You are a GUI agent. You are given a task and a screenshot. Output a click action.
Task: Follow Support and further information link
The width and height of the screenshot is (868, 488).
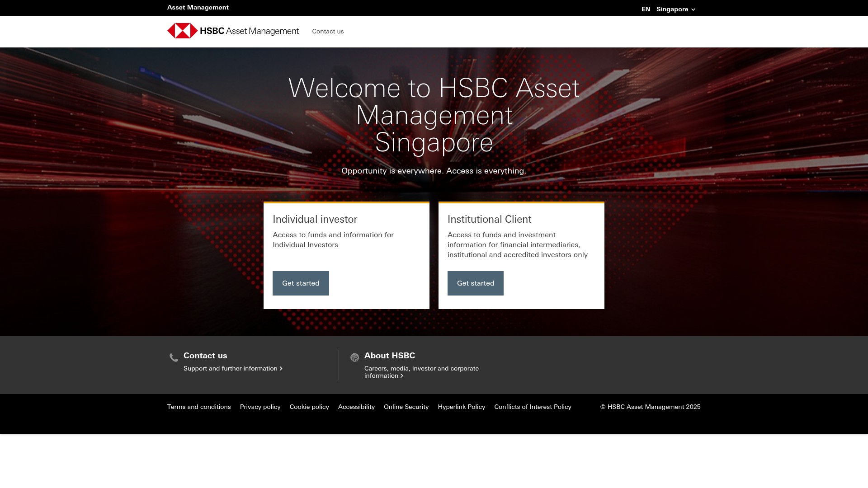tap(233, 368)
